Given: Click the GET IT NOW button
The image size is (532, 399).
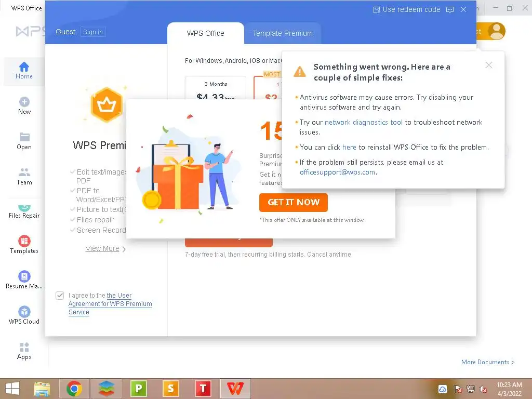Looking at the screenshot, I should coord(294,202).
